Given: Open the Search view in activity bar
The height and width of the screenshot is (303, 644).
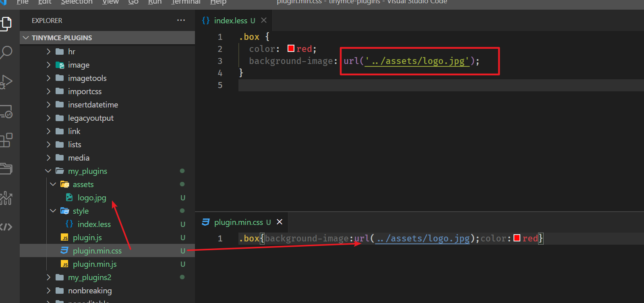Looking at the screenshot, I should point(6,52).
